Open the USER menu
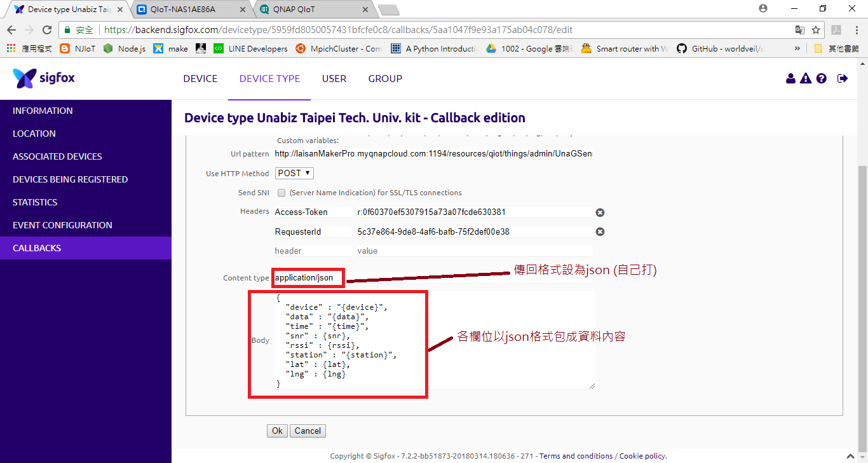Viewport: 868px width, 463px height. pyautogui.click(x=334, y=79)
